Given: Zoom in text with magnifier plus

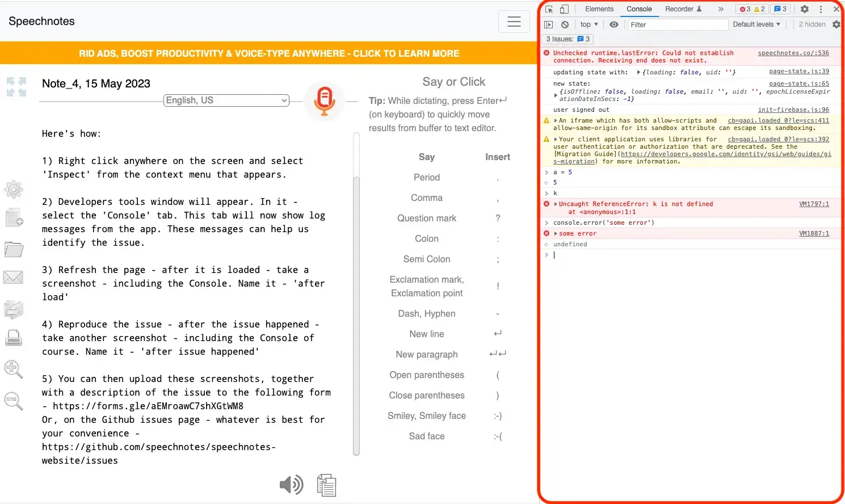Looking at the screenshot, I should (14, 369).
